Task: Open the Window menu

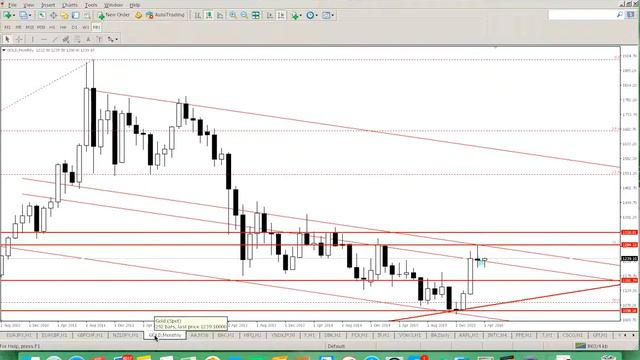Action: pyautogui.click(x=113, y=5)
